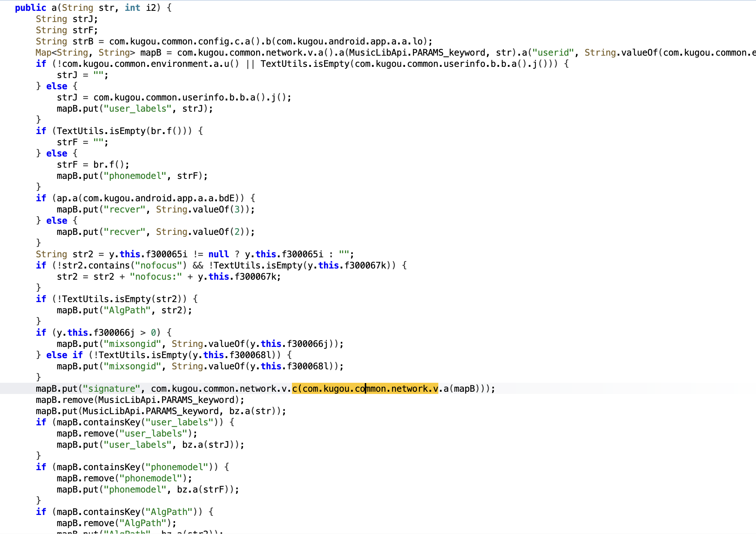Click the "nofocus:" string literal
The width and height of the screenshot is (756, 534).
[156, 277]
